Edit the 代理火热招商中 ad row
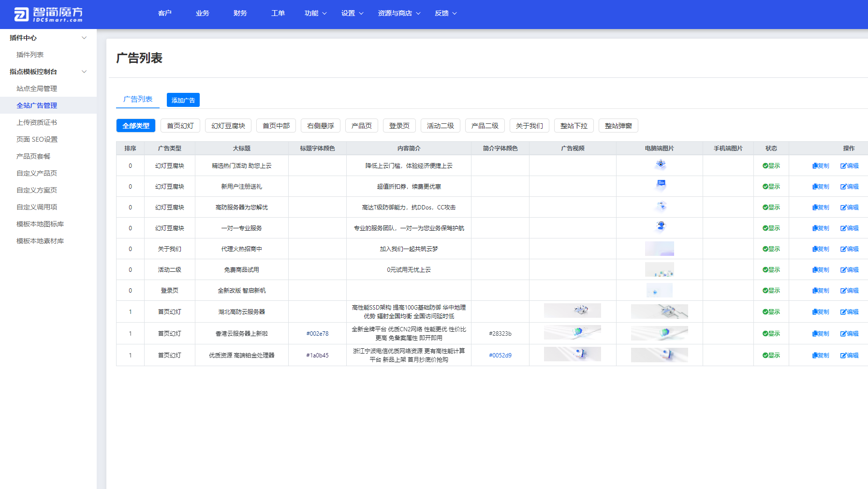Screen dimensions: 868x489 (x=849, y=249)
